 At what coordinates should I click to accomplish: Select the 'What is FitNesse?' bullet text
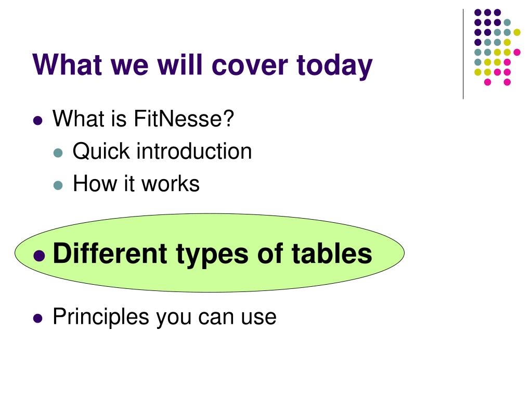[x=143, y=119]
